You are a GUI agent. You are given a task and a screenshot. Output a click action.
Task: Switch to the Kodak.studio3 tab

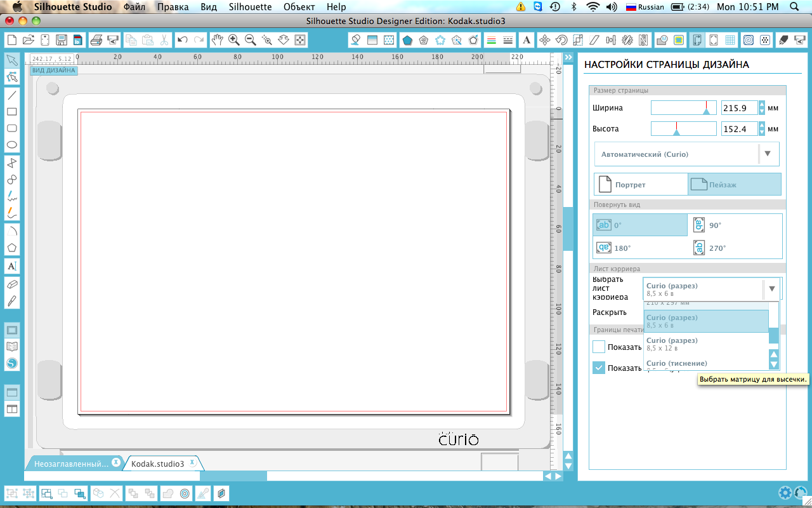(x=158, y=464)
